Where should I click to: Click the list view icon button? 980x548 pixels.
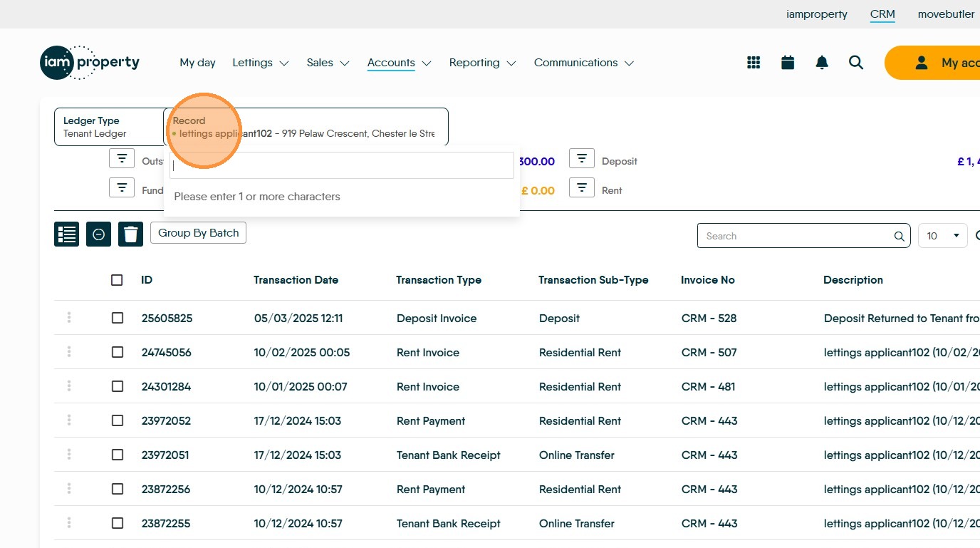click(66, 234)
